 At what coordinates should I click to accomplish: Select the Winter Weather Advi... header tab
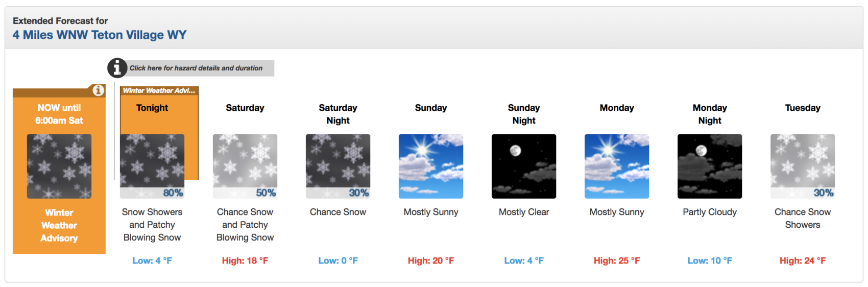click(159, 90)
